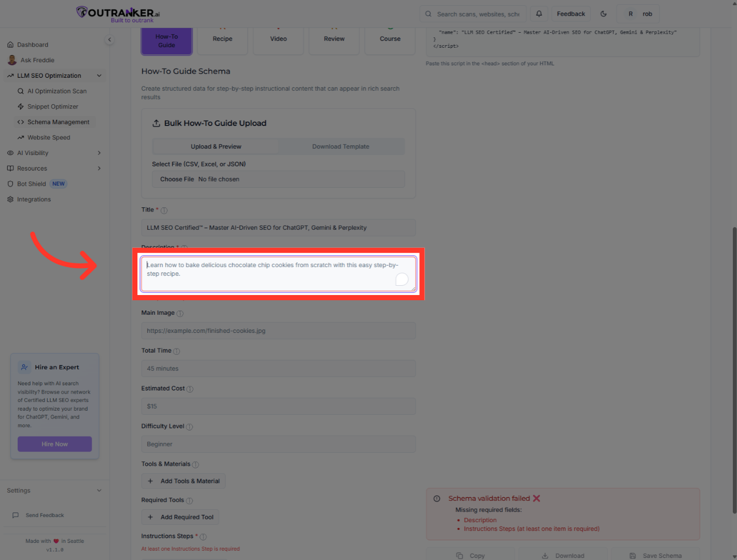Click the Hire Now button

point(54,444)
